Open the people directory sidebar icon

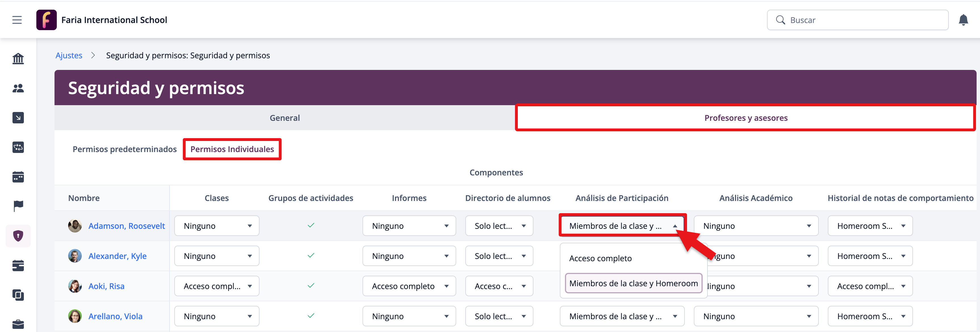[x=18, y=88]
